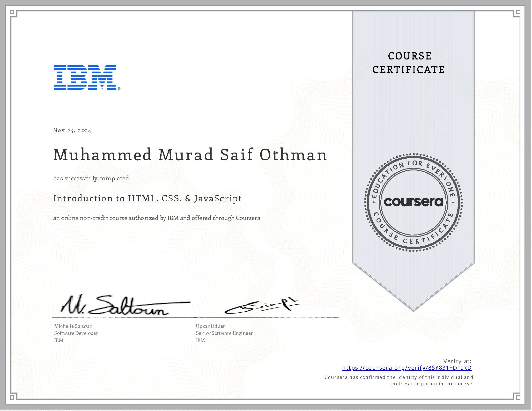
Task: Click the course title Introduction to HTML, CSS, & JavaScript
Action: click(x=147, y=198)
